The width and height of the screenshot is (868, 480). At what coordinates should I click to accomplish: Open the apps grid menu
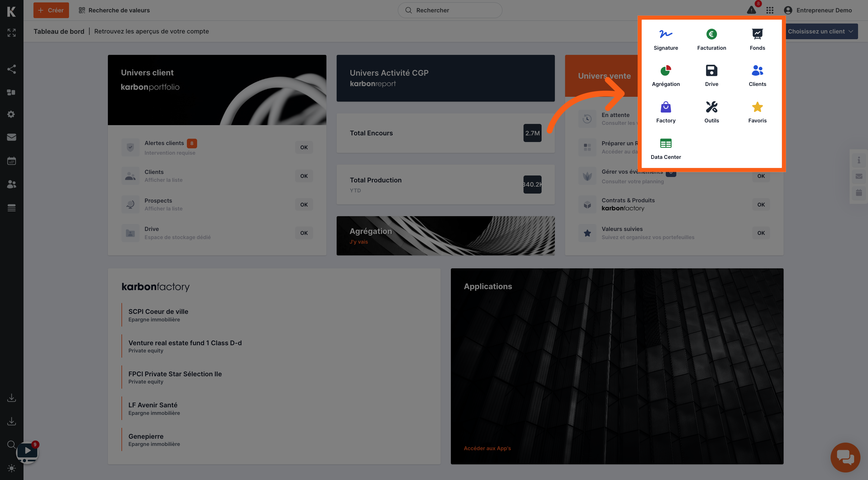pos(769,10)
